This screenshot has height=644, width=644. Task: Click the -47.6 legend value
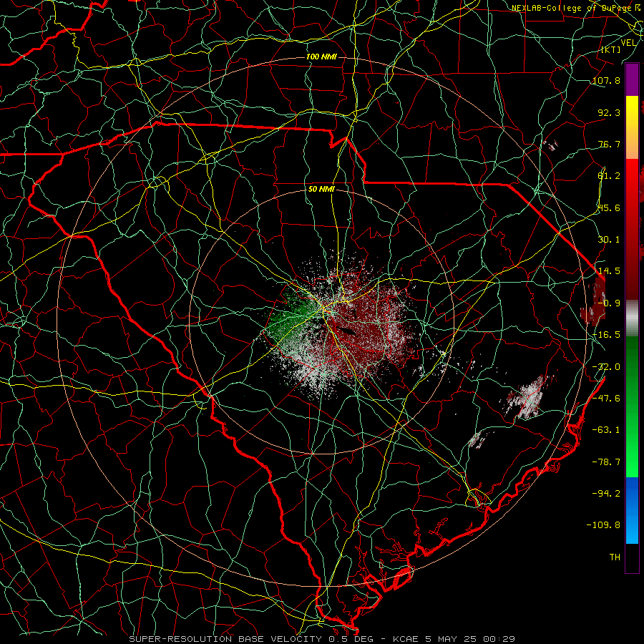click(606, 399)
